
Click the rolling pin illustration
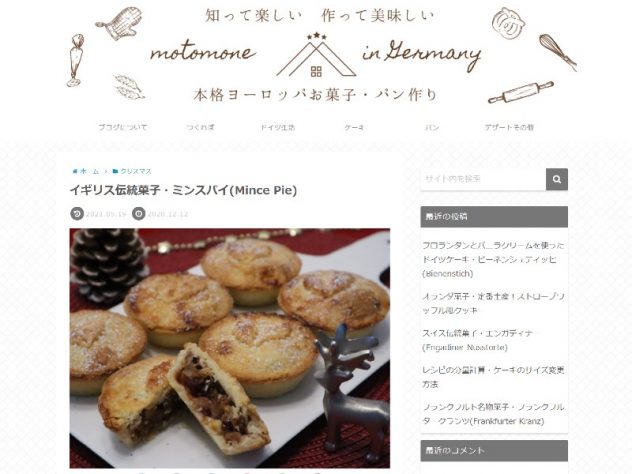click(520, 92)
